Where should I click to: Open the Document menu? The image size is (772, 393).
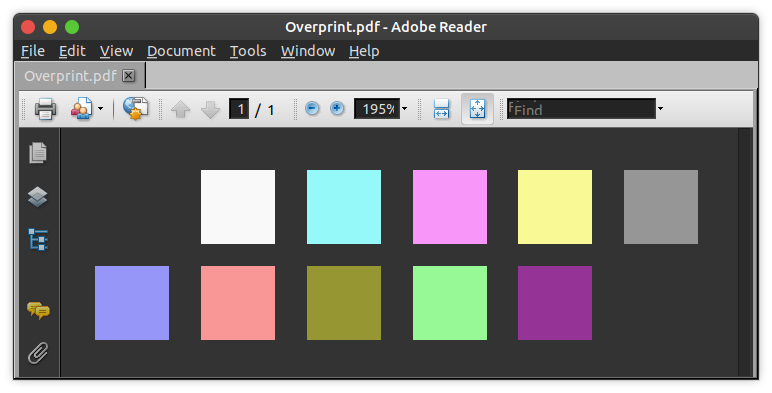tap(181, 51)
